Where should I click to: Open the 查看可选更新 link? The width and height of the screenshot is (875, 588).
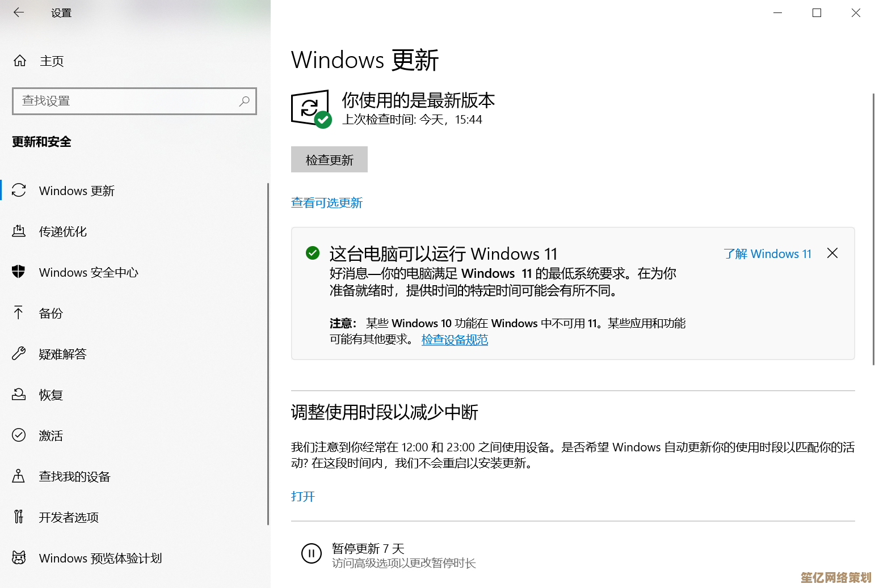click(x=327, y=202)
